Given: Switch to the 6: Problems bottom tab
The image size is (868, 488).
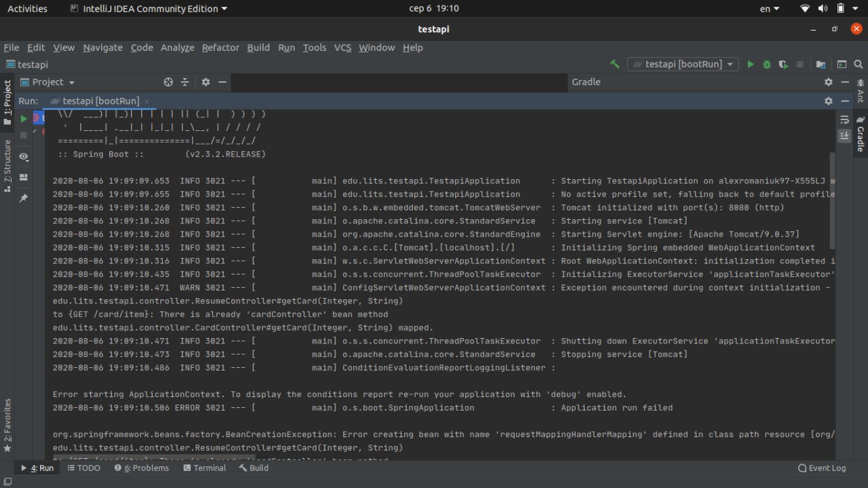Looking at the screenshot, I should 141,468.
